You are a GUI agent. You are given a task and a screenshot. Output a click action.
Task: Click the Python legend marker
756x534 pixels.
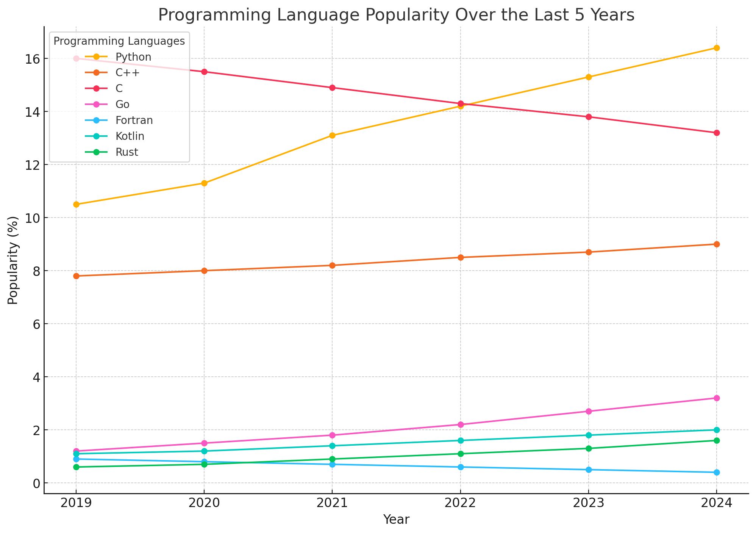tap(97, 57)
